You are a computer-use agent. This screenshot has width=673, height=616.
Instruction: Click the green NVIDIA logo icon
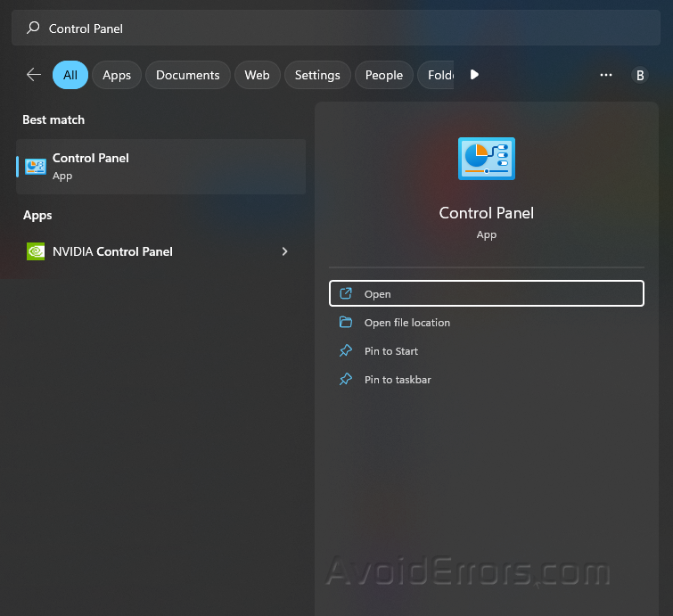pos(36,251)
